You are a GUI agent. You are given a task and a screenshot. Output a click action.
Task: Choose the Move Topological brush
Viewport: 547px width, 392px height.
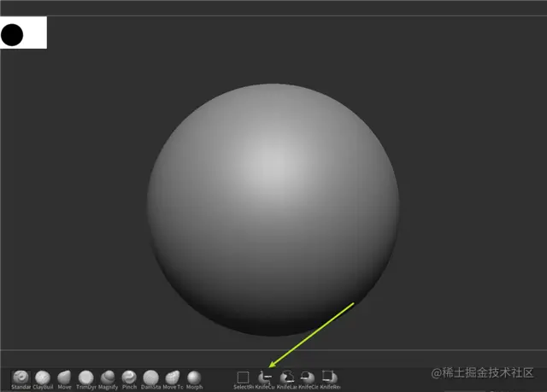click(173, 380)
